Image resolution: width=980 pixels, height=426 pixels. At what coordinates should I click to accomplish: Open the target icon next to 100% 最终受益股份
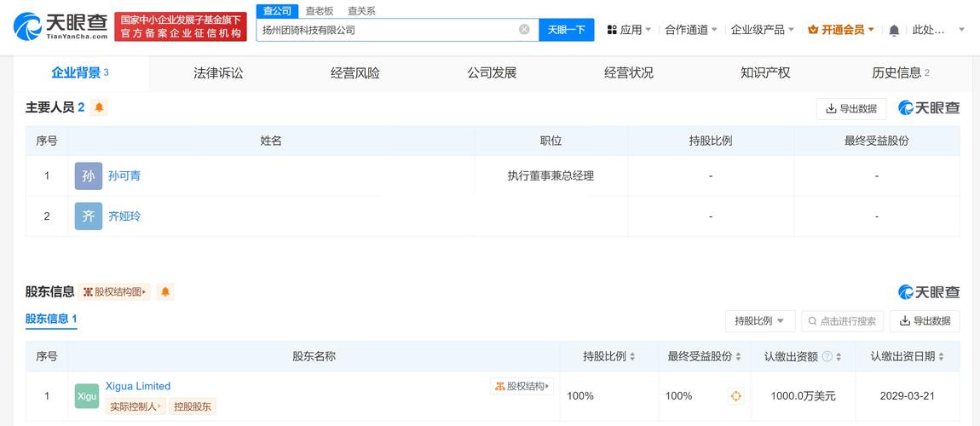(735, 396)
